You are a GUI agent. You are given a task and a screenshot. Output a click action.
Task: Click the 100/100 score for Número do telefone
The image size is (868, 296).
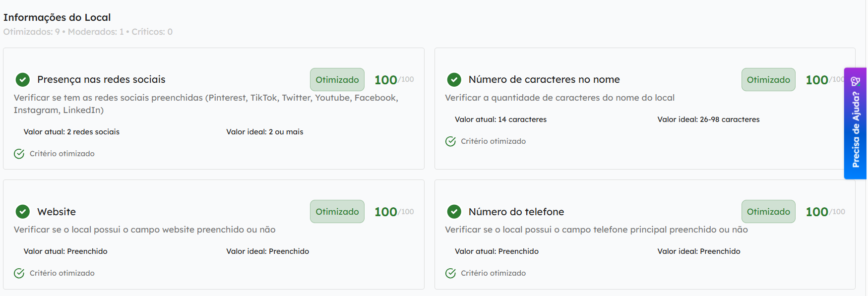point(825,212)
